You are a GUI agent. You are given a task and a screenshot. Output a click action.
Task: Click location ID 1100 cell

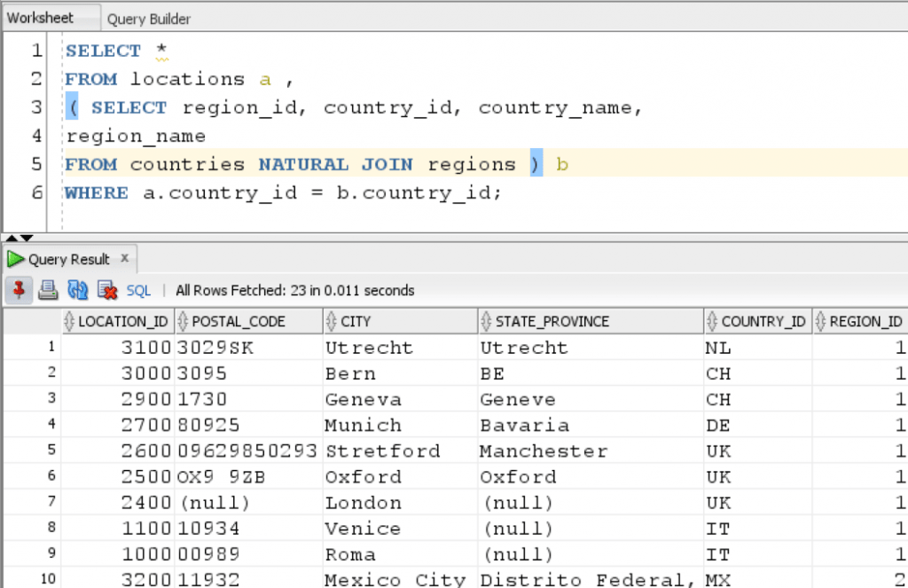[x=118, y=529]
